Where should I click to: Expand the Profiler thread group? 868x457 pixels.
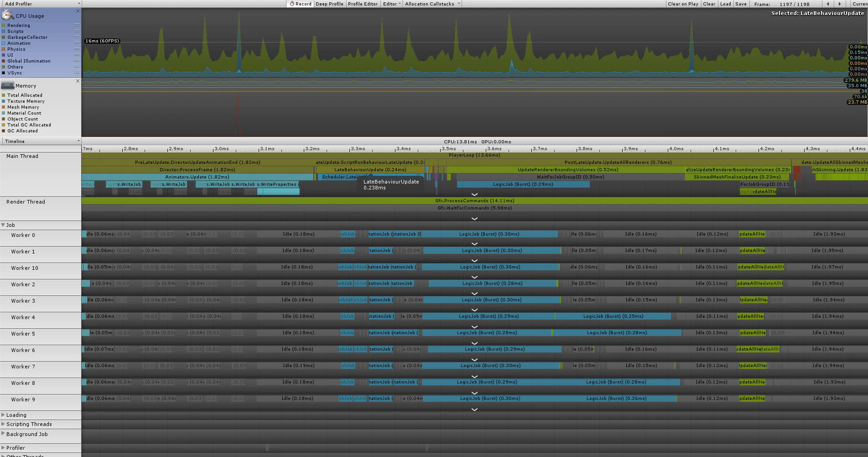click(3, 448)
